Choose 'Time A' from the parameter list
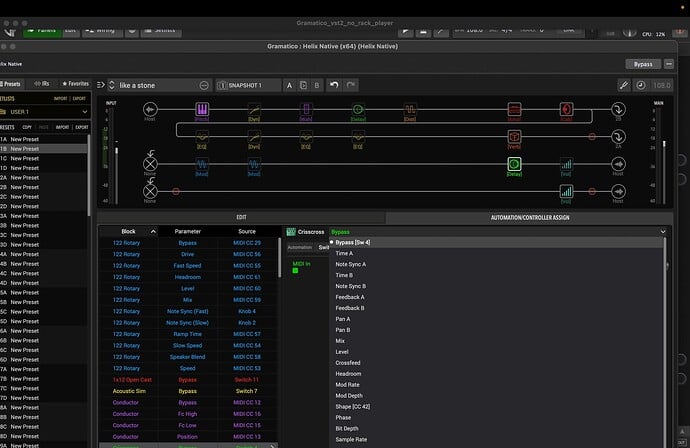The width and height of the screenshot is (690, 448). (x=344, y=253)
